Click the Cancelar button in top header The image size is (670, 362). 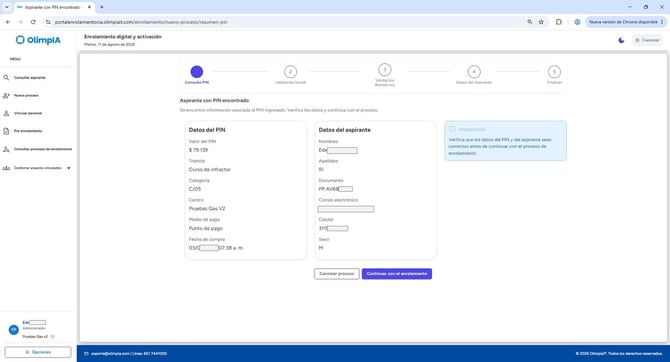pyautogui.click(x=647, y=40)
